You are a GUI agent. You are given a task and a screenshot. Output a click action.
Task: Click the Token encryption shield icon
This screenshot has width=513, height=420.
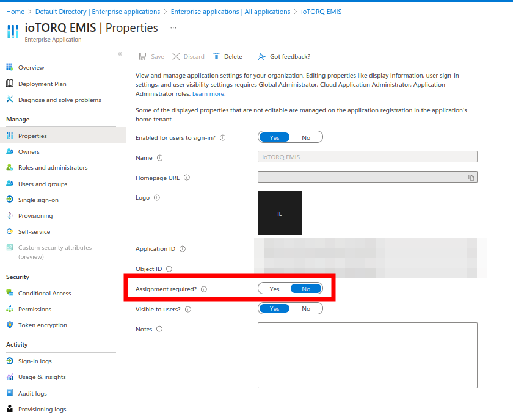point(10,325)
